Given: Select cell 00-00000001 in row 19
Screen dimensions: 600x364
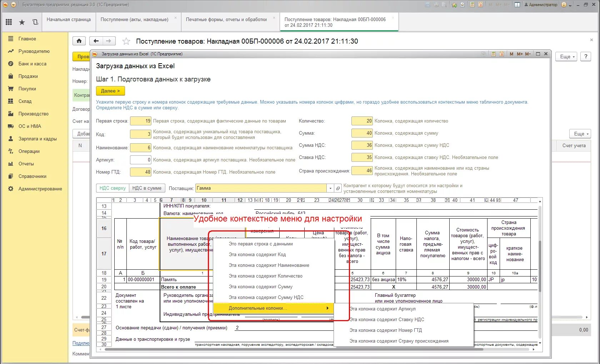Looking at the screenshot, I should (x=143, y=279).
